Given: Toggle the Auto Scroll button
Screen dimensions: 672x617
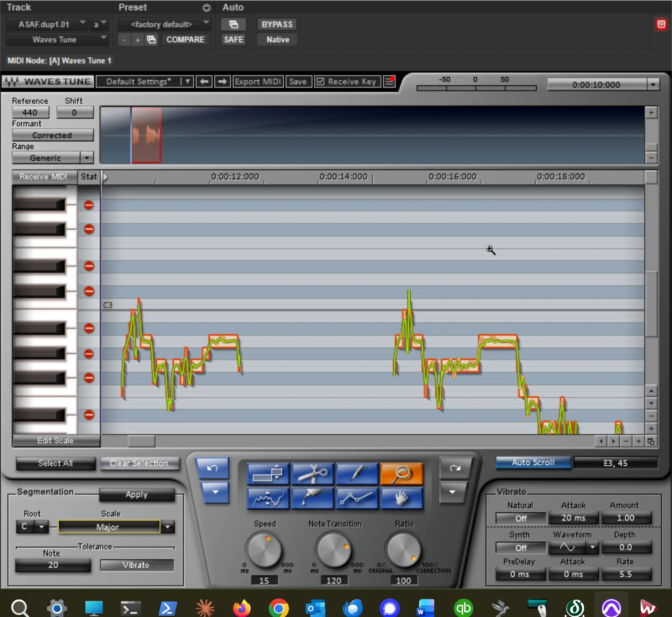Looking at the screenshot, I should [533, 462].
